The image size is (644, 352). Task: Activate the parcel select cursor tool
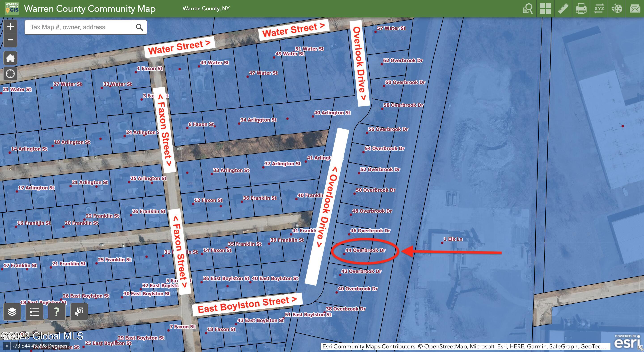(x=79, y=312)
